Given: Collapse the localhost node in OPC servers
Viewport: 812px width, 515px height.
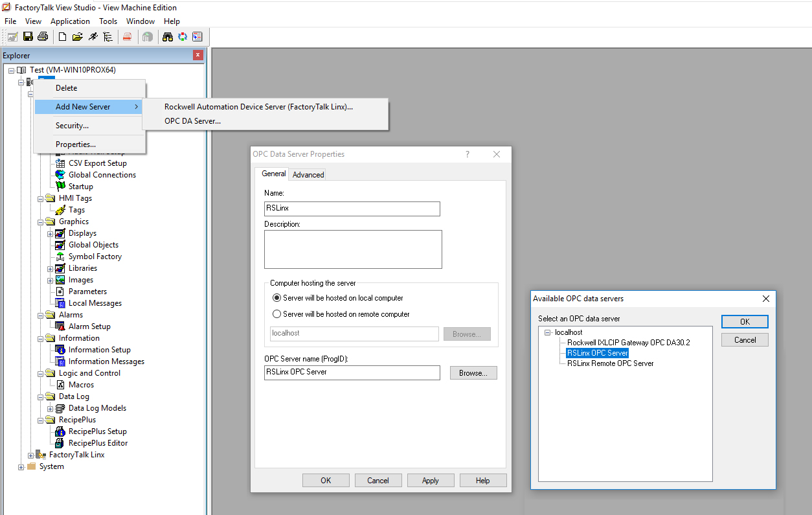Looking at the screenshot, I should (548, 332).
